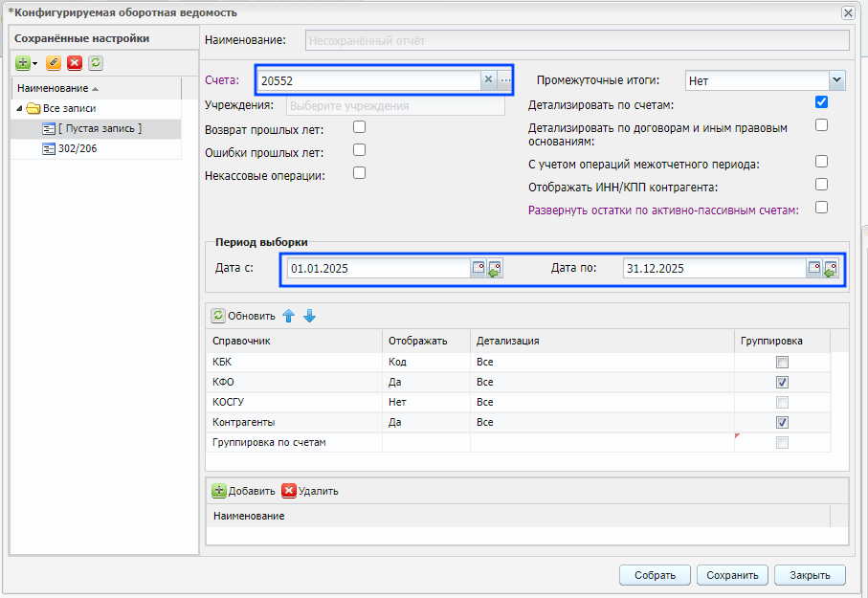Click the Код cell in КБК row
Image resolution: width=868 pixels, height=598 pixels.
[426, 362]
